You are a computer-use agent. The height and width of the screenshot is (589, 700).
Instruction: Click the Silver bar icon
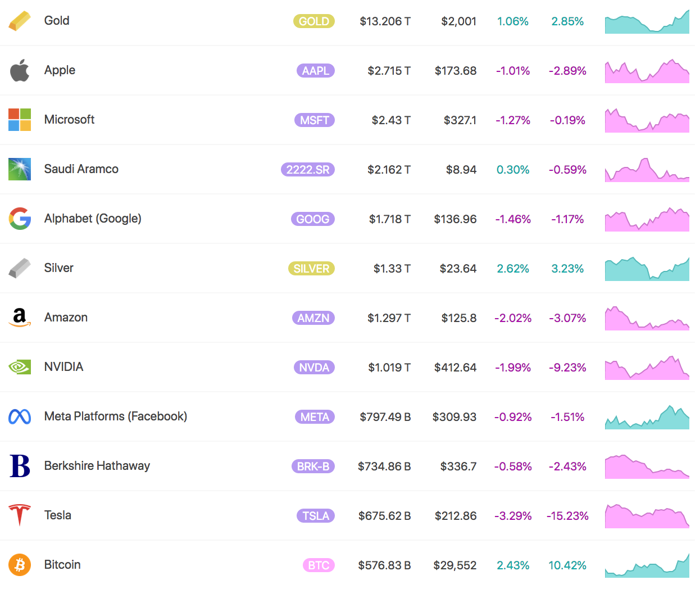20,268
